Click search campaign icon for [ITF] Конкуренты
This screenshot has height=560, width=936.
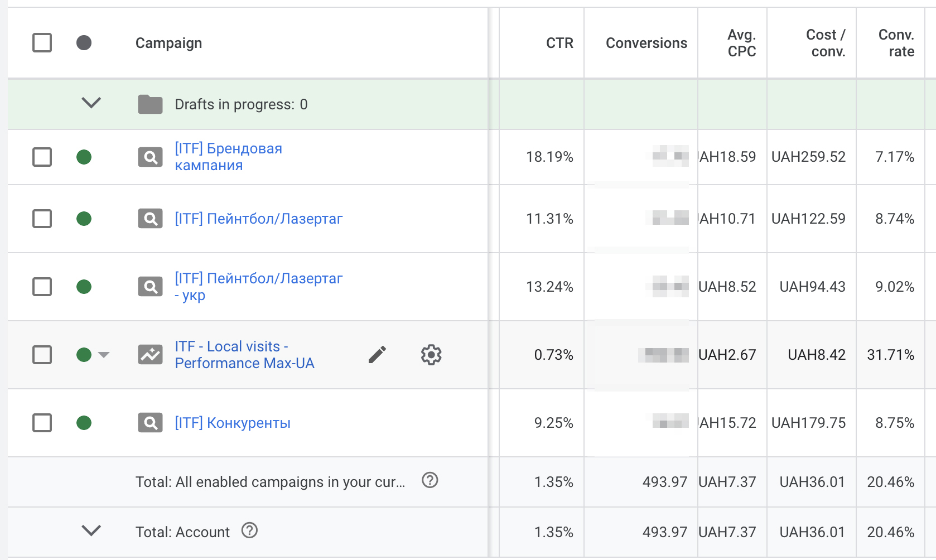point(150,423)
